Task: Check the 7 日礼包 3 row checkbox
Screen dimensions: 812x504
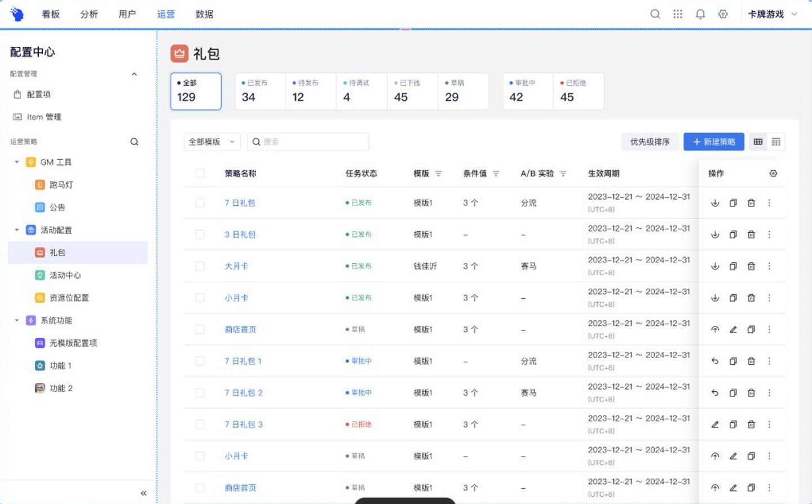Action: click(x=200, y=425)
